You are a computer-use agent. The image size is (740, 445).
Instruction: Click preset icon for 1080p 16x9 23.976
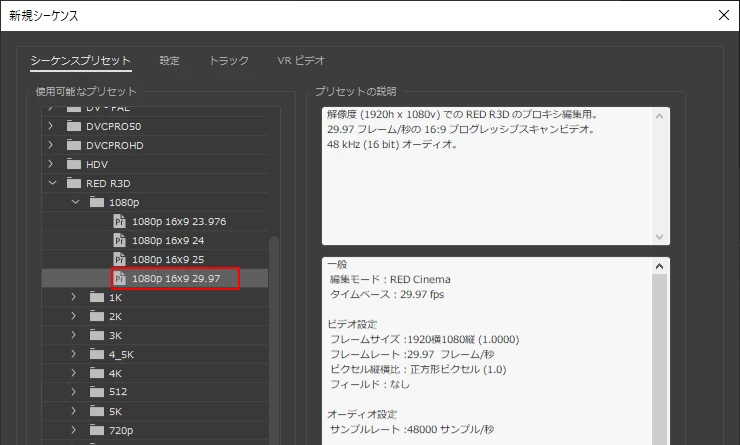tap(119, 221)
